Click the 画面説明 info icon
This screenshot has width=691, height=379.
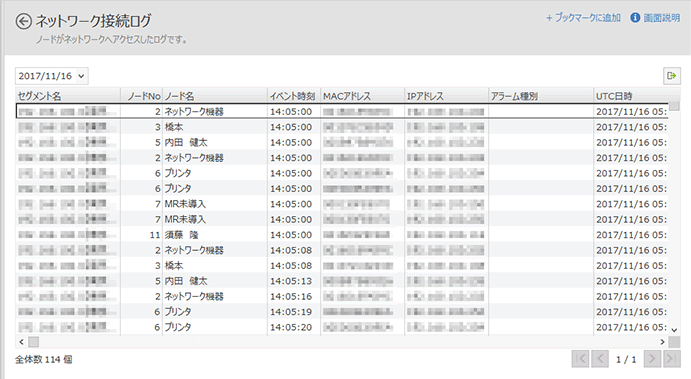point(635,18)
